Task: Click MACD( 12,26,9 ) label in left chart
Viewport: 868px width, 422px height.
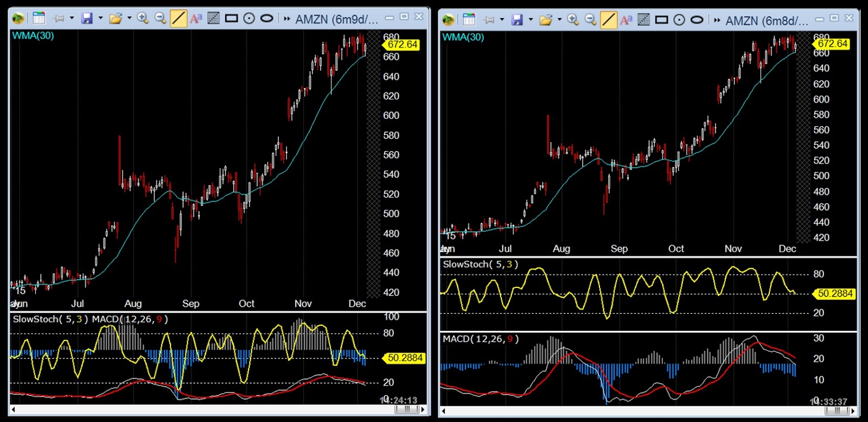Action: click(x=130, y=319)
